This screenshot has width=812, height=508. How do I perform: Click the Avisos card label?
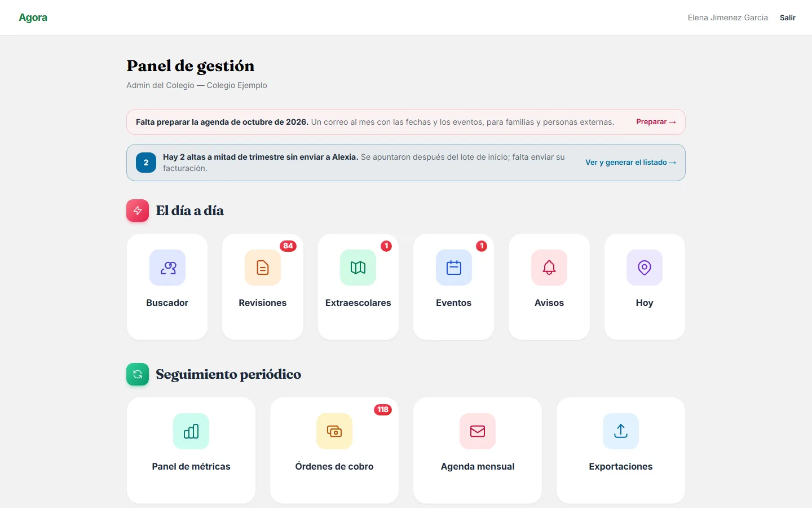click(549, 303)
